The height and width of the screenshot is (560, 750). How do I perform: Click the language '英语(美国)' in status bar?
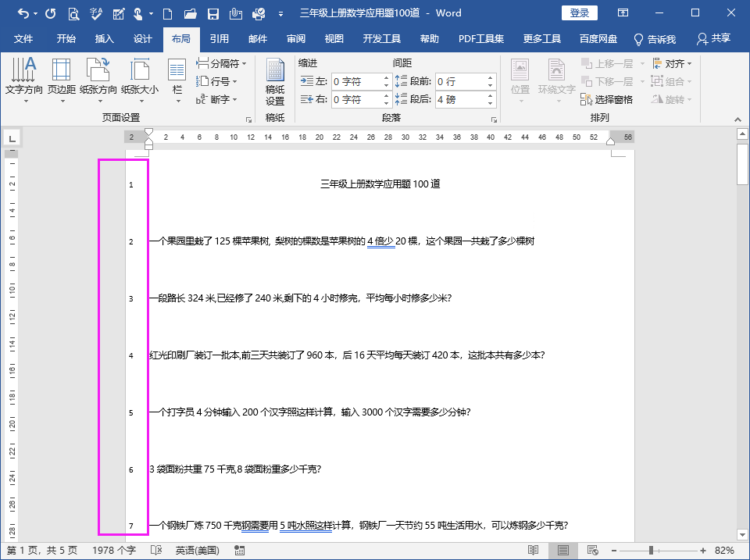coord(197,551)
